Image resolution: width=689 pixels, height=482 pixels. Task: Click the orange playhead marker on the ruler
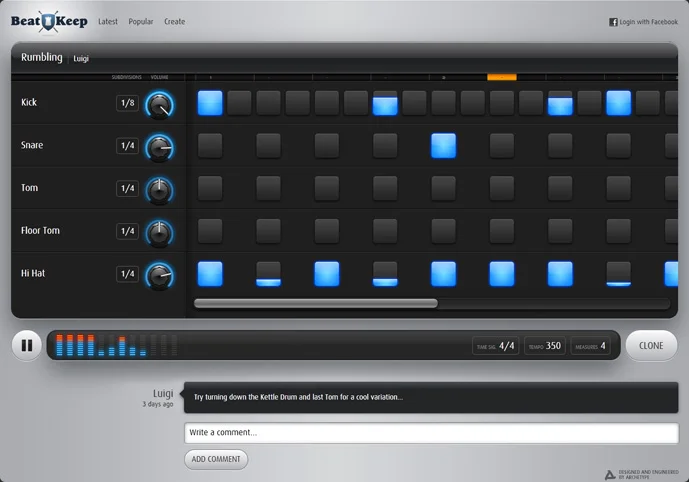tap(502, 77)
